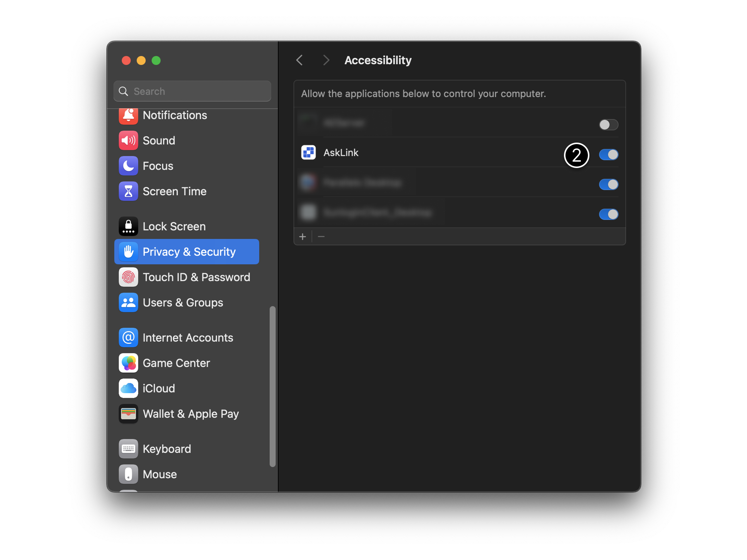Viewport: 747px width, 560px height.
Task: Click the Notifications bell icon
Action: click(x=128, y=115)
